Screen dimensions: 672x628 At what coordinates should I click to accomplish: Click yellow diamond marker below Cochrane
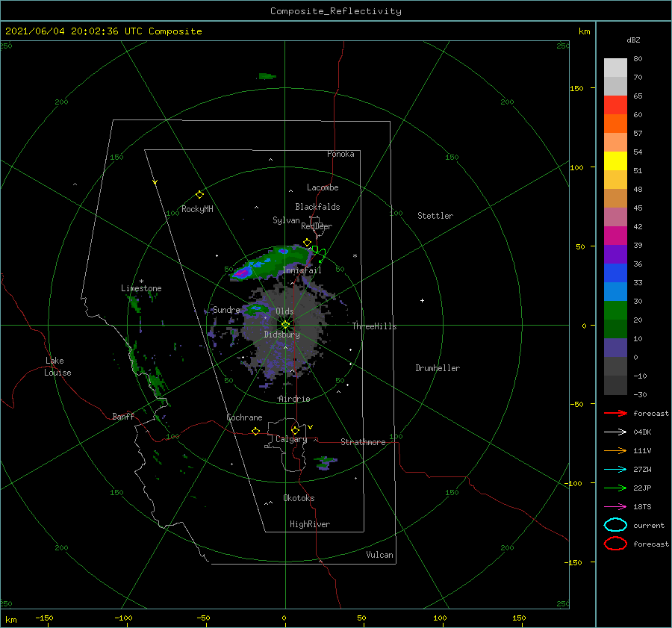[255, 431]
